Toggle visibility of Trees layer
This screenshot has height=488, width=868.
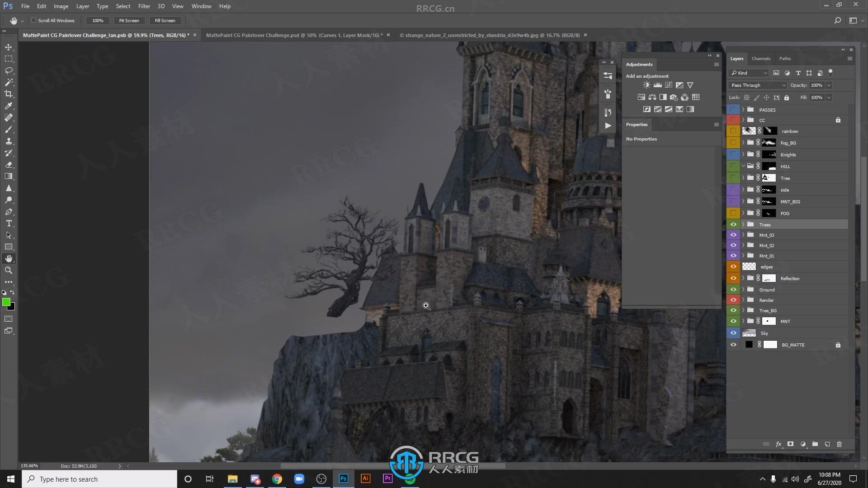[x=734, y=224]
